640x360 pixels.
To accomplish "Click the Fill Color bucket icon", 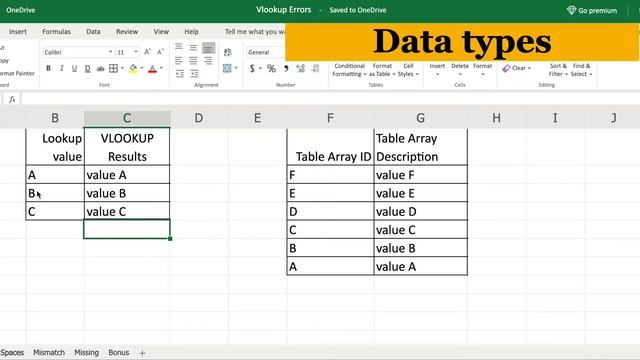I will [x=133, y=69].
